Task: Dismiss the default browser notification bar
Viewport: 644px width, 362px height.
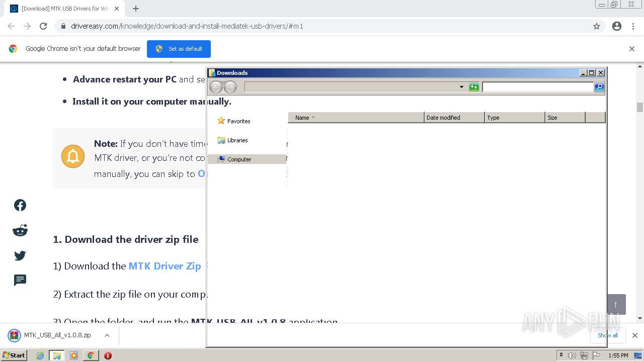Action: coord(632,49)
